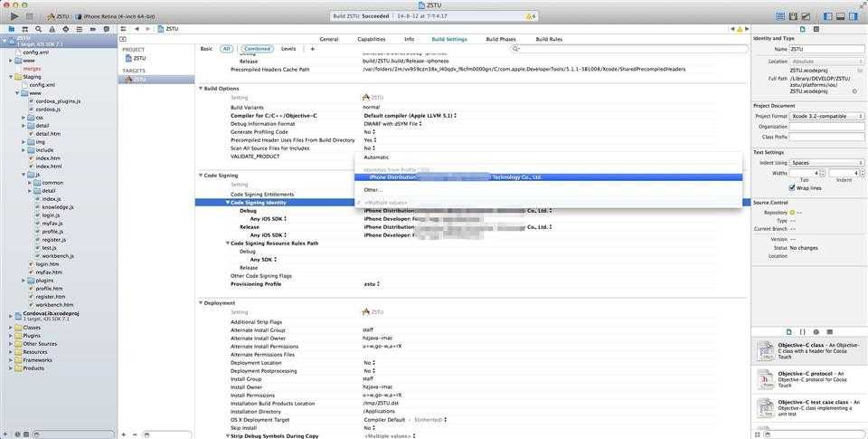Select the Version editor icon
The height and width of the screenshot is (439, 868).
tap(806, 16)
